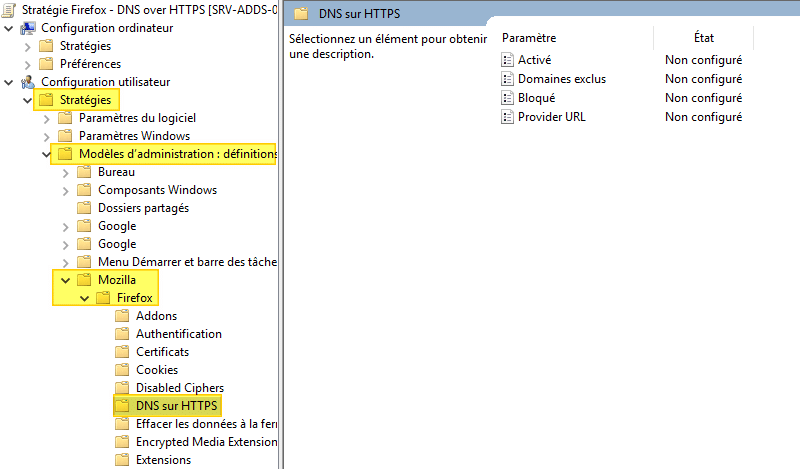Expand Paramètres Windows
This screenshot has width=800, height=469.
pos(46,137)
